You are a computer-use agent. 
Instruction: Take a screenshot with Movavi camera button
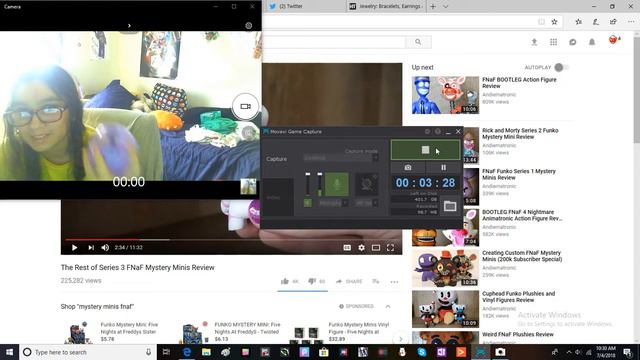[408, 167]
